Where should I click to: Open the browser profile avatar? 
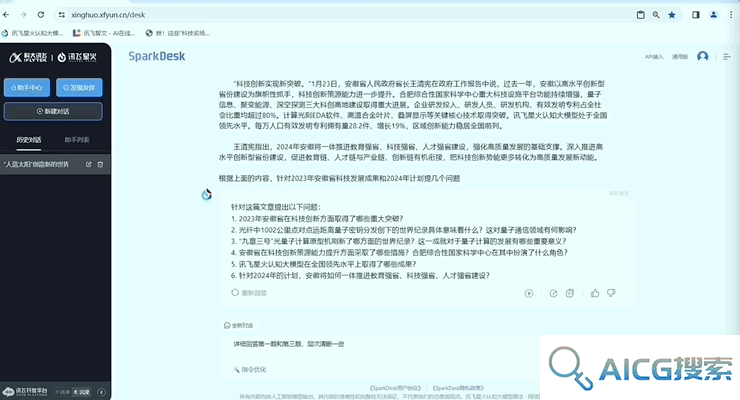(x=714, y=15)
